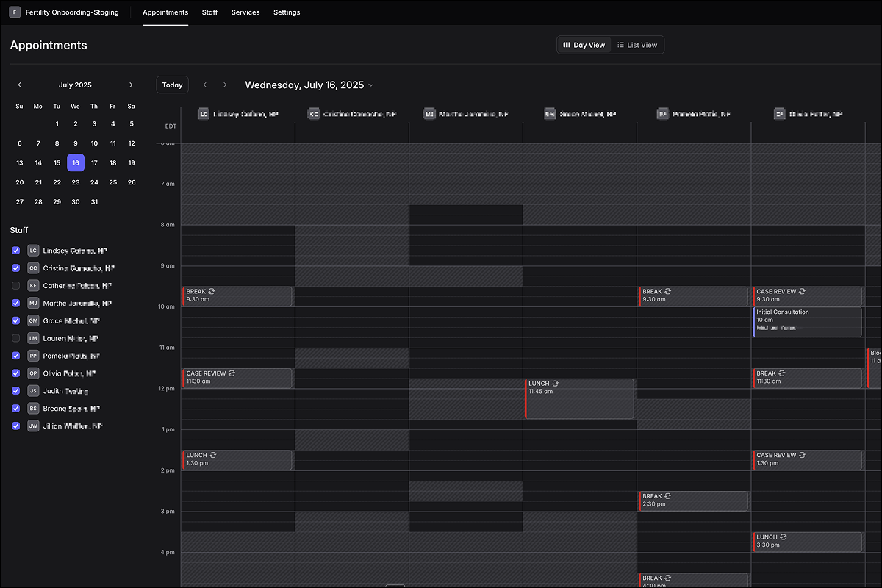This screenshot has height=588, width=882.
Task: Go to next day using toolbar arrow
Action: [225, 85]
